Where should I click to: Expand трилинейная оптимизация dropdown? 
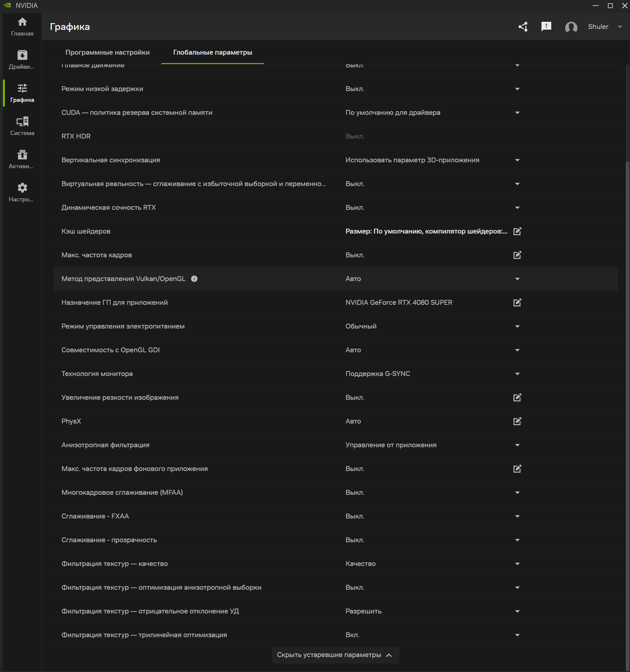pyautogui.click(x=517, y=635)
